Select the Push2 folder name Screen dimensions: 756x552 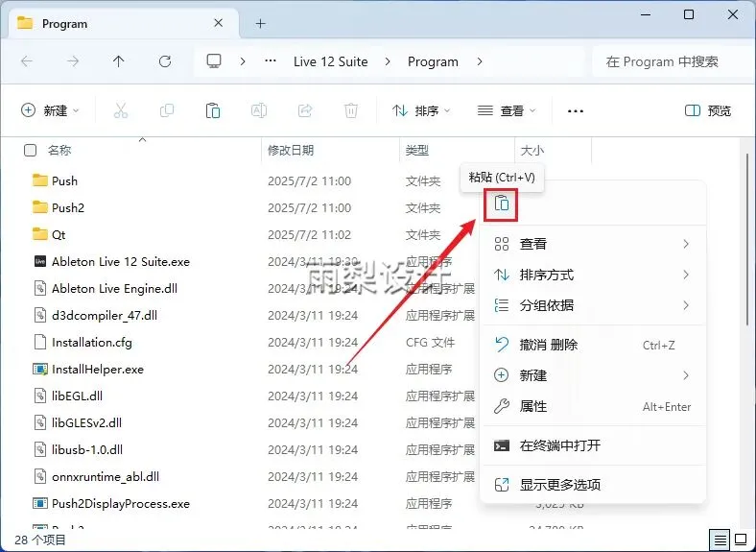(68, 207)
